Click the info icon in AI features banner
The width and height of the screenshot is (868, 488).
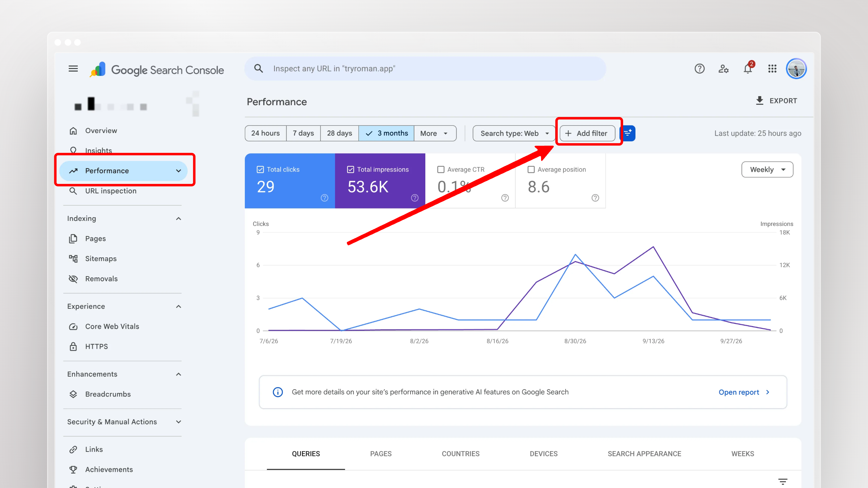(x=278, y=392)
